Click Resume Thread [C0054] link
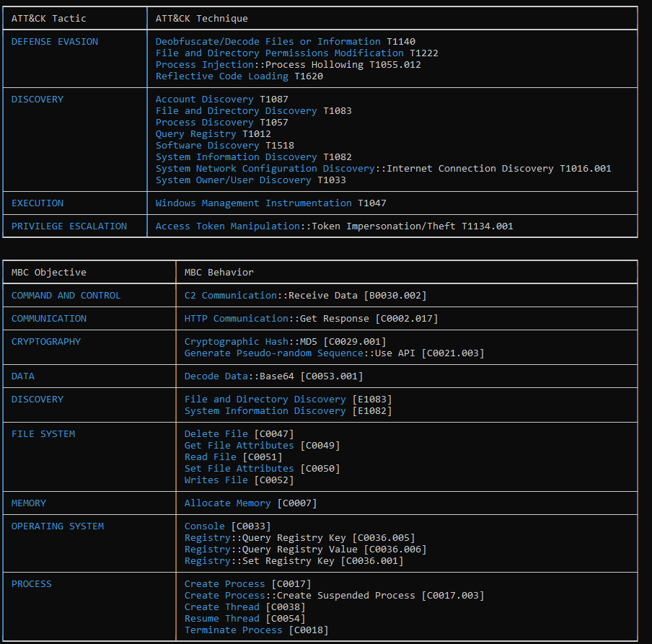The image size is (652, 644). pos(221,619)
